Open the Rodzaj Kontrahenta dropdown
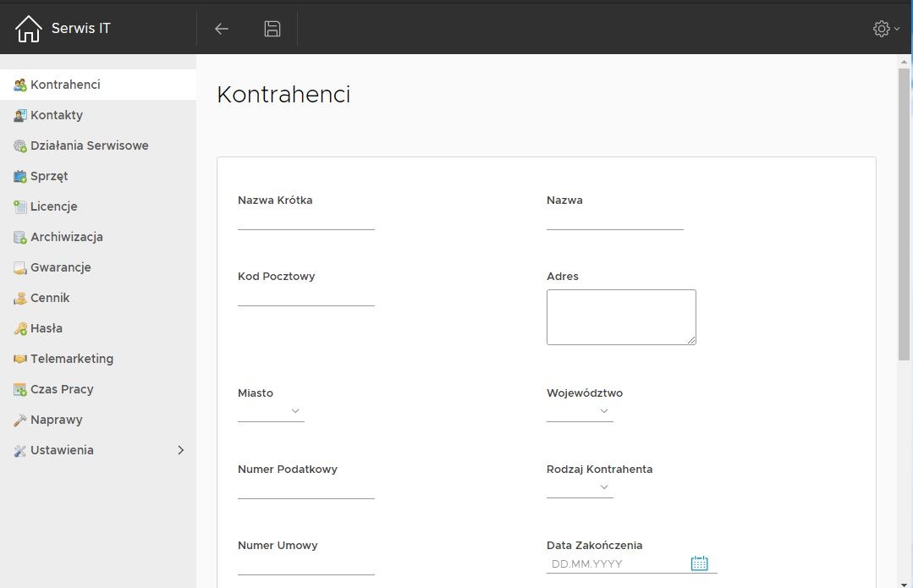913x588 pixels. 580,487
